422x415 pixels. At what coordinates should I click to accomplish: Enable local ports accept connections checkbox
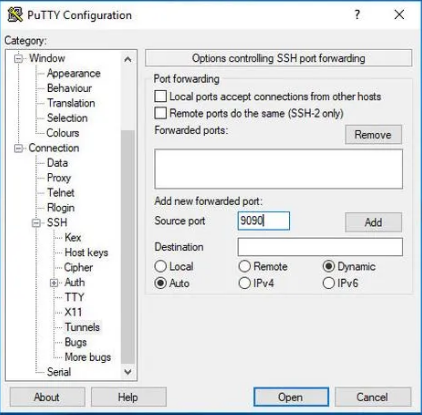pos(160,96)
